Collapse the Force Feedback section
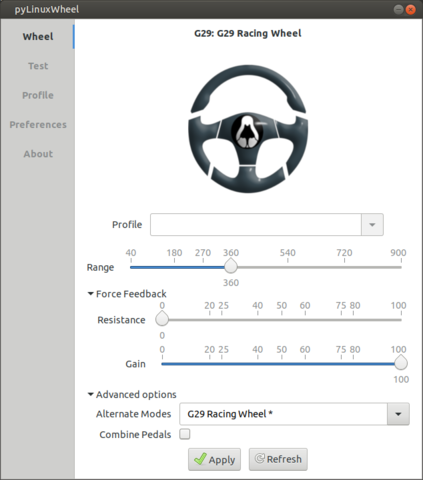Screen dimensions: 423x480 pyautogui.click(x=127, y=294)
